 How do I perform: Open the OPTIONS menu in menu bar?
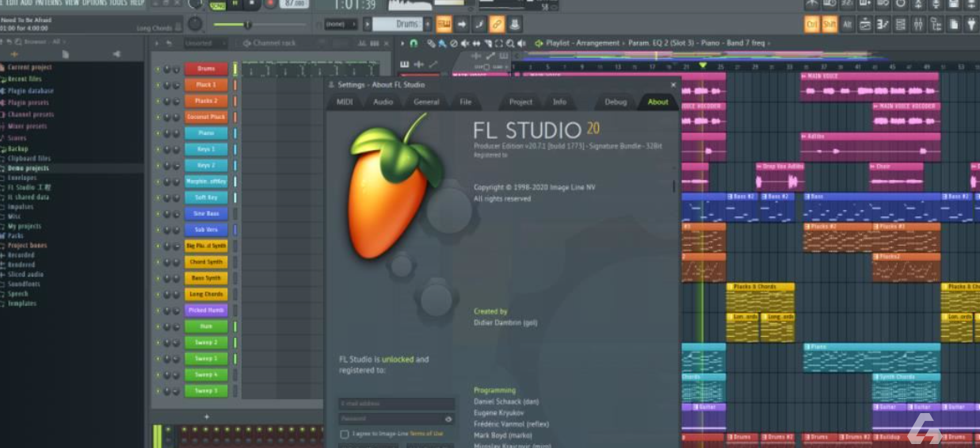point(94,3)
